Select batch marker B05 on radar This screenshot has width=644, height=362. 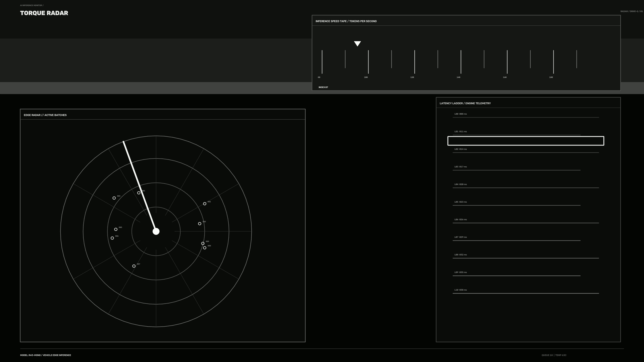coord(116,229)
